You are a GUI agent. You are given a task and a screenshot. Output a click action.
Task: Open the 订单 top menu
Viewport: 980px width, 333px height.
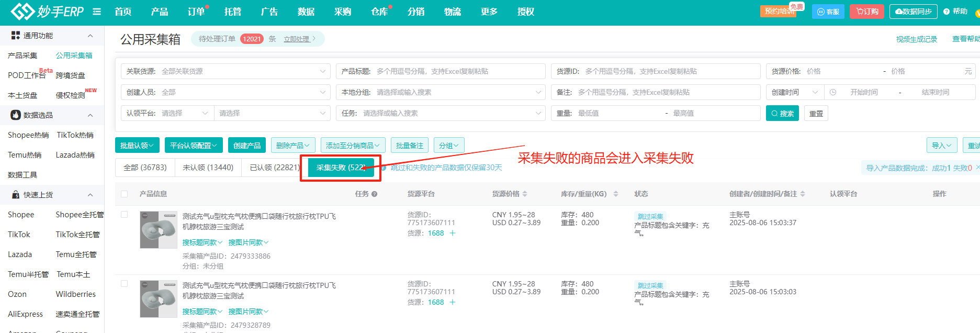point(196,12)
